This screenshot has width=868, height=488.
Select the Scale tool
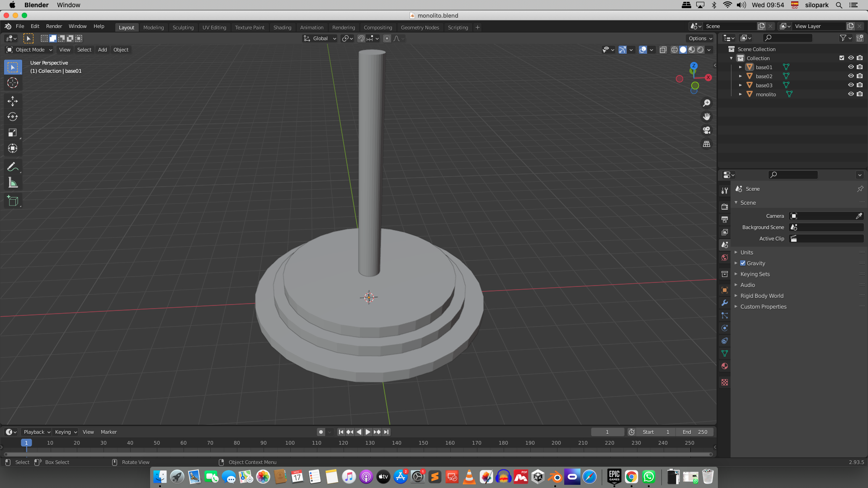pyautogui.click(x=13, y=132)
